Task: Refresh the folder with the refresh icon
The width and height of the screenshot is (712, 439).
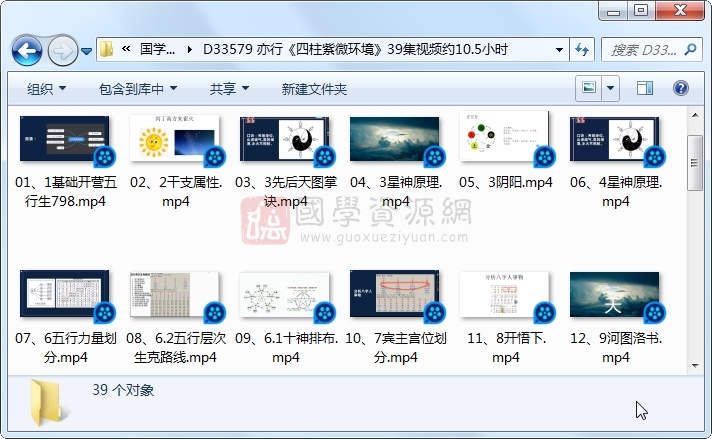Action: coord(582,49)
